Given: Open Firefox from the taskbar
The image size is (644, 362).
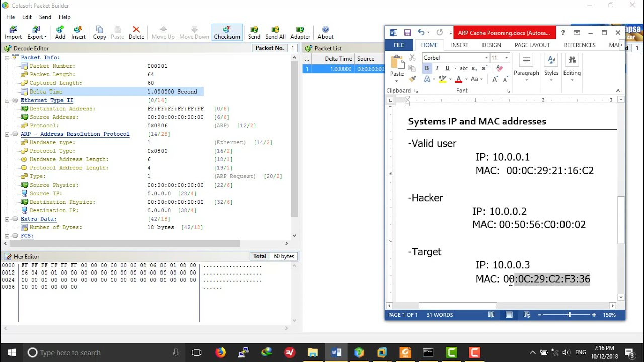Looking at the screenshot, I should [220, 352].
